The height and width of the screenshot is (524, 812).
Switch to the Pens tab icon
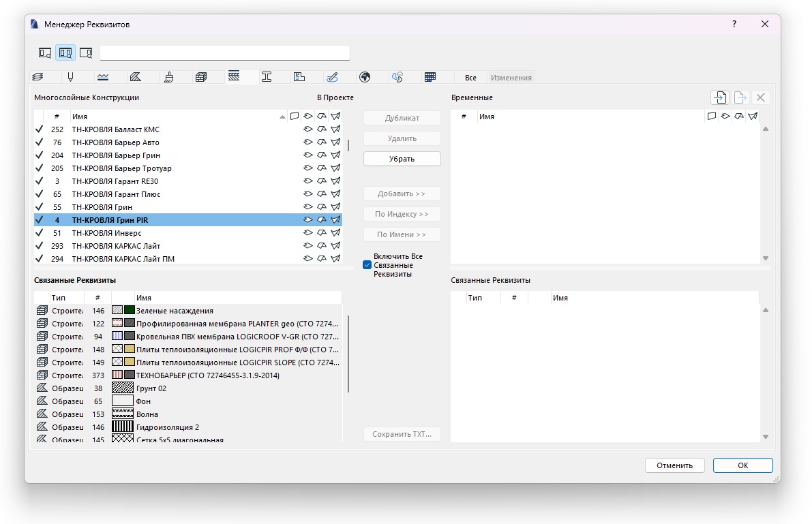click(70, 77)
